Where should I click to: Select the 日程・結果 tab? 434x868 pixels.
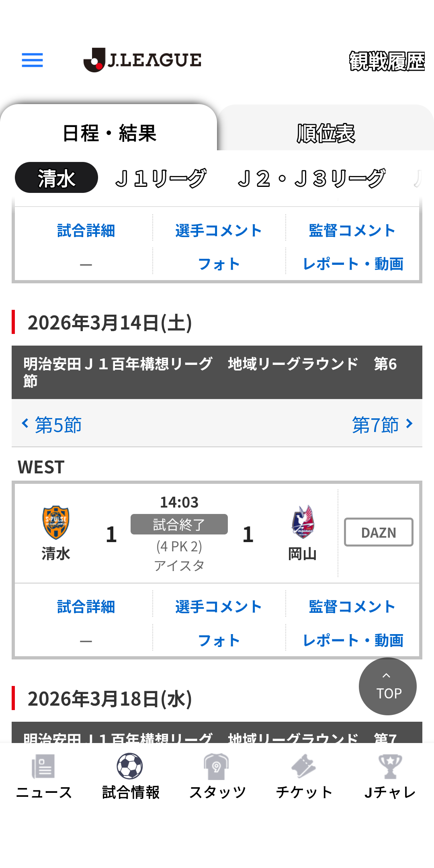tap(109, 133)
